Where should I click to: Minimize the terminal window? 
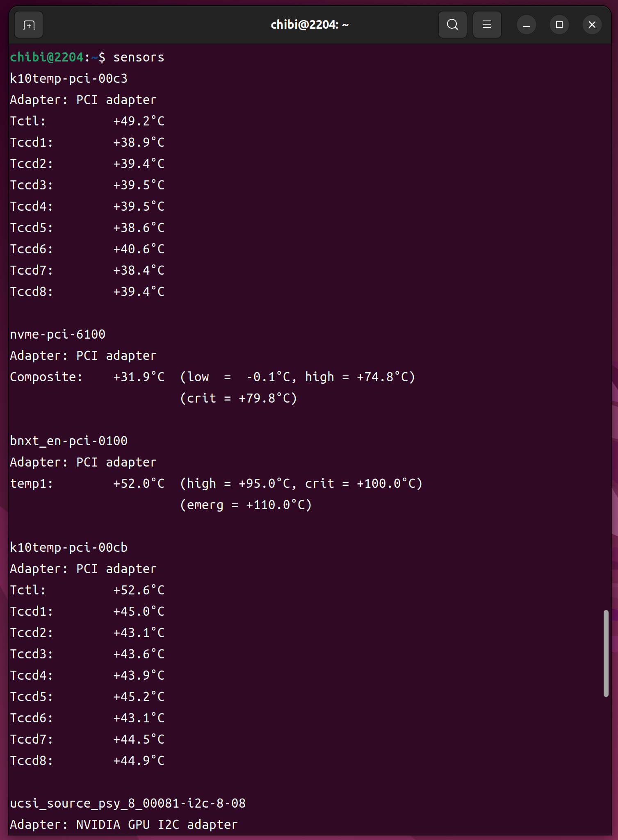click(x=526, y=25)
